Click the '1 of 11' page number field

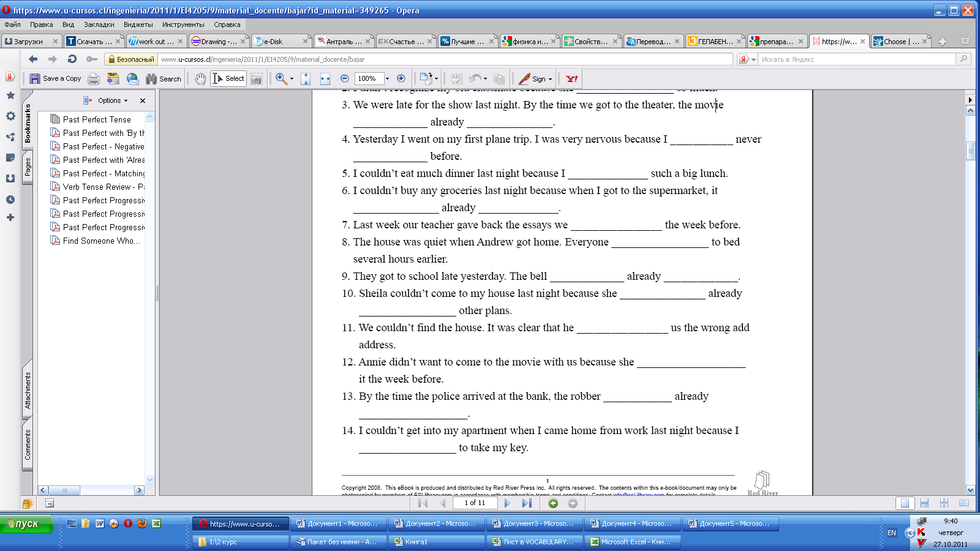(x=475, y=503)
